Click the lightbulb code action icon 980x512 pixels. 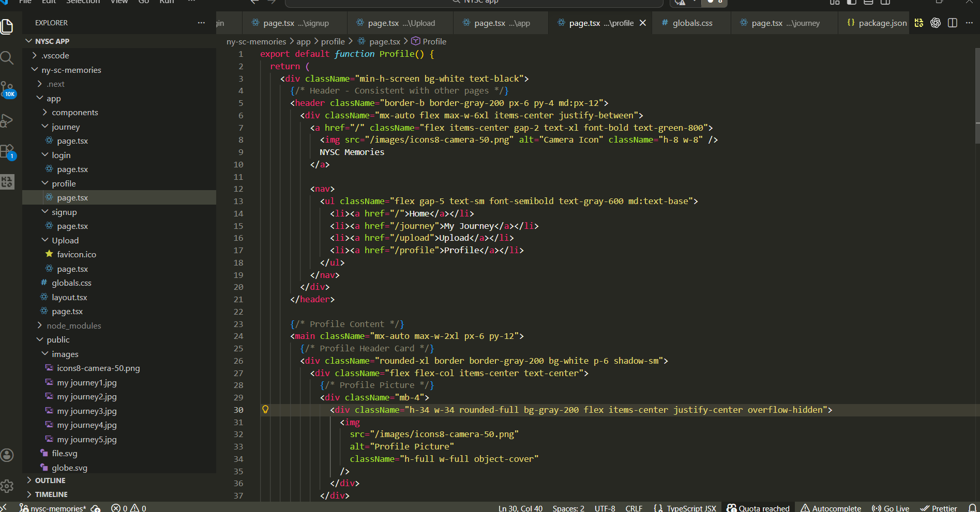pyautogui.click(x=265, y=410)
